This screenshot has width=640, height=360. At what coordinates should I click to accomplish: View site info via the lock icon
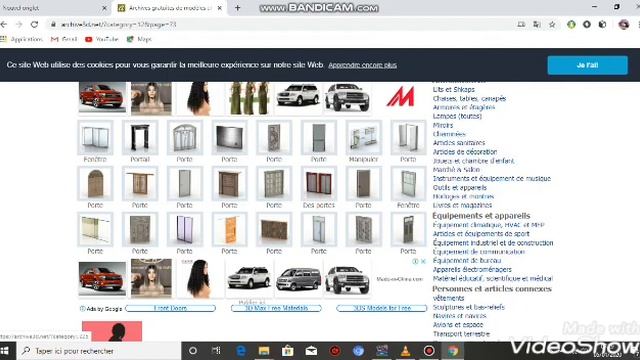(x=53, y=24)
